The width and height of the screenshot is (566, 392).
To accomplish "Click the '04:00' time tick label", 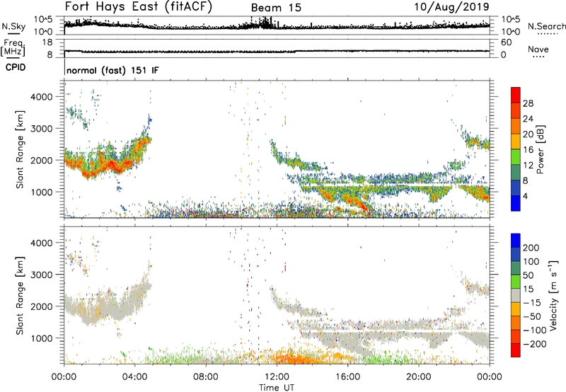I will pyautogui.click(x=134, y=377).
